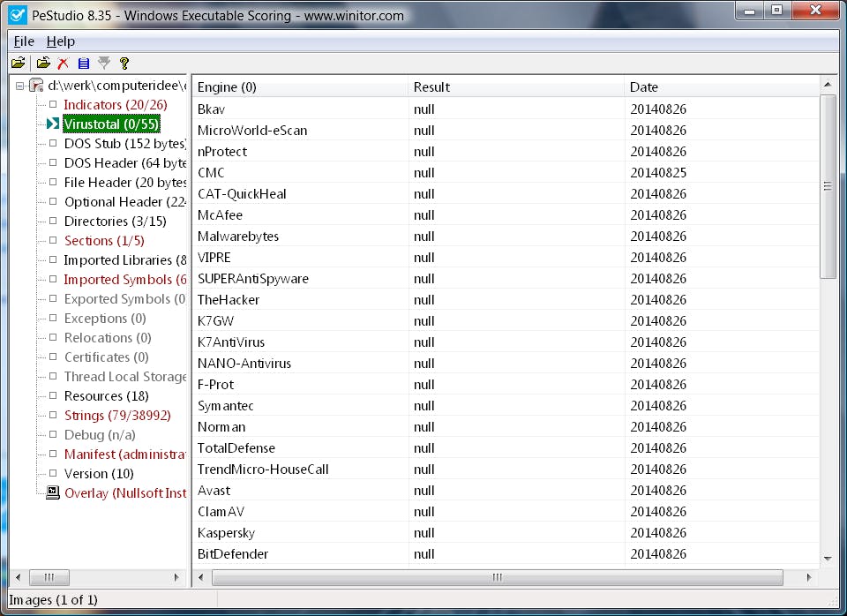This screenshot has width=847, height=616.
Task: Sort by the Engine (0) column header
Action: tap(300, 87)
